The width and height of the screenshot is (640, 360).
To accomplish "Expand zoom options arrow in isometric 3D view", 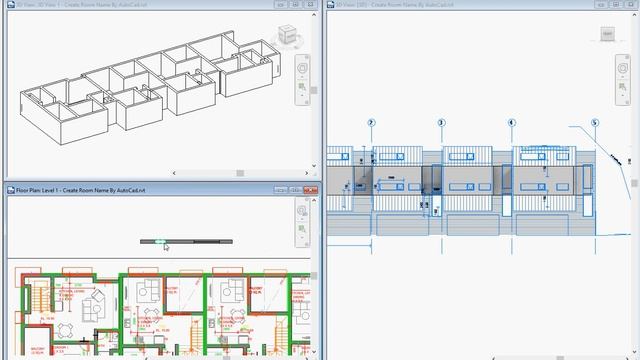I will tap(302, 96).
